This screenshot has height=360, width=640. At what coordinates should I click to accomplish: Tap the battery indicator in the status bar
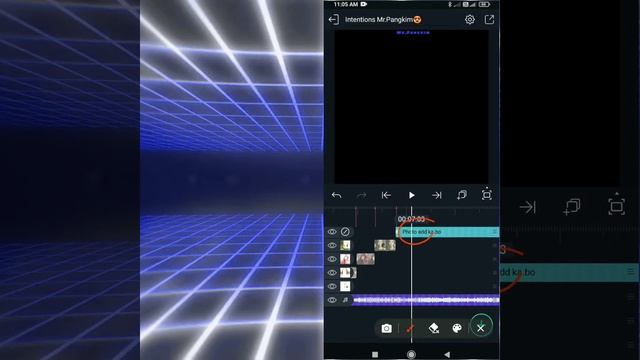click(484, 4)
